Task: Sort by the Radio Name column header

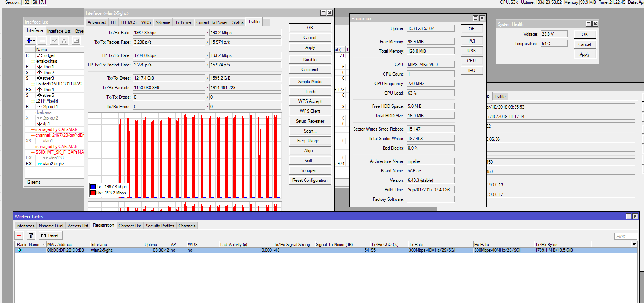Action: [28, 245]
